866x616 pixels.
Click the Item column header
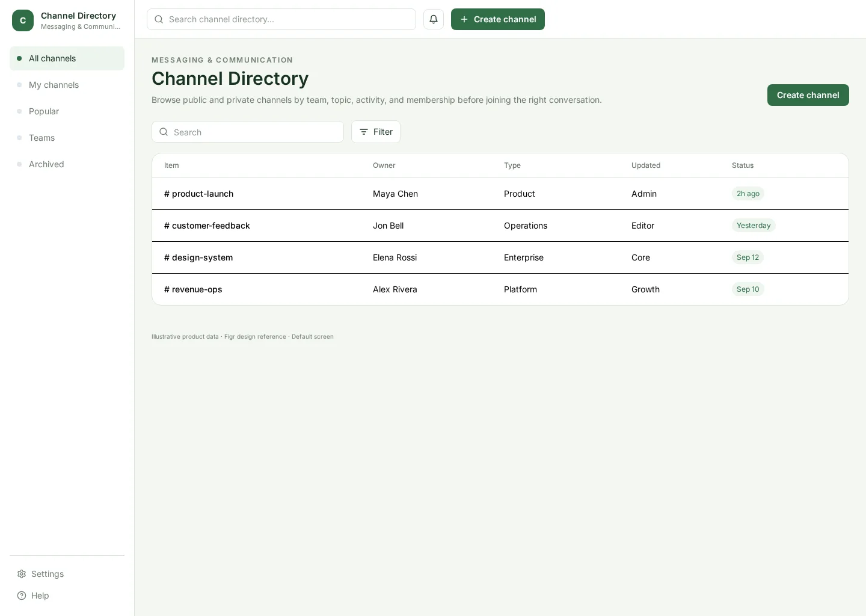tap(171, 165)
